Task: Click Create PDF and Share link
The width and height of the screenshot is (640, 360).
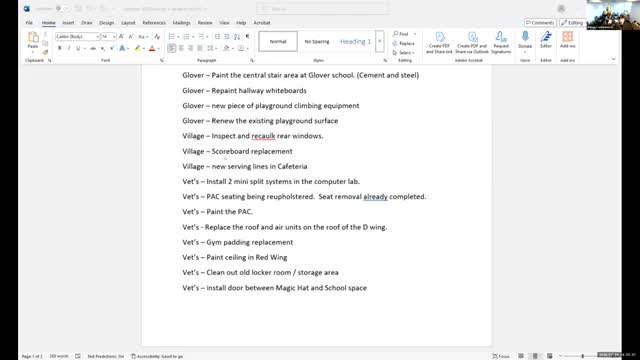Action: coord(440,42)
